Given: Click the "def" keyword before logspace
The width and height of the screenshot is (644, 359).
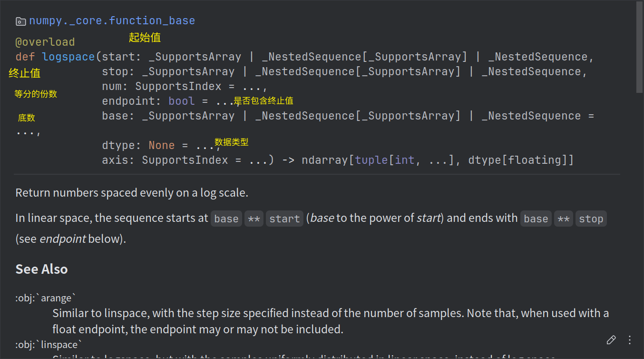Looking at the screenshot, I should point(25,57).
